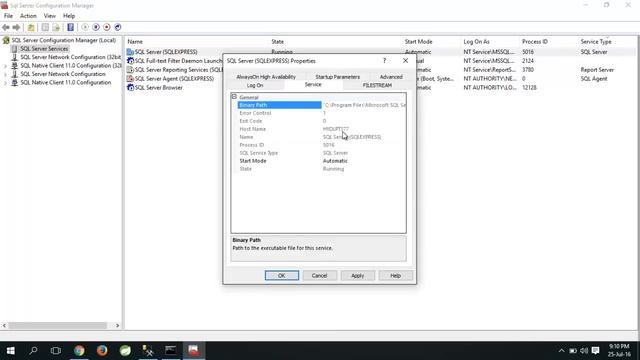Click the Error Control property row
Screen dimensions: 640x360
322,113
